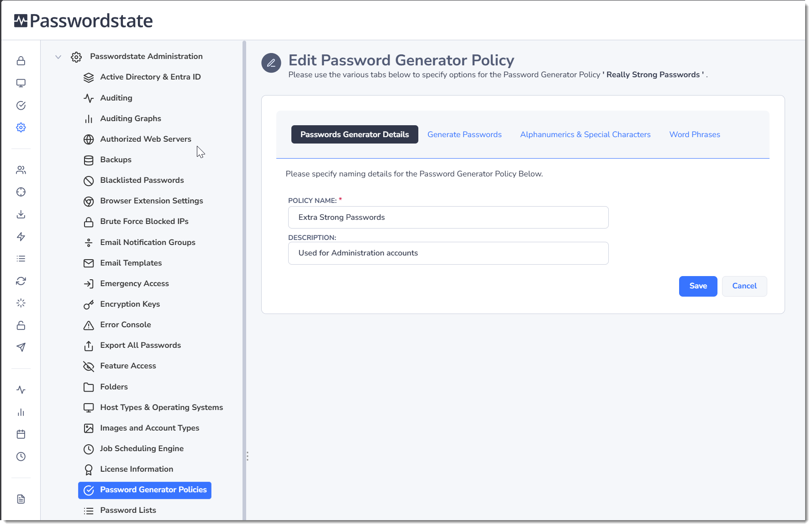Open Export All Passwords

(x=141, y=345)
